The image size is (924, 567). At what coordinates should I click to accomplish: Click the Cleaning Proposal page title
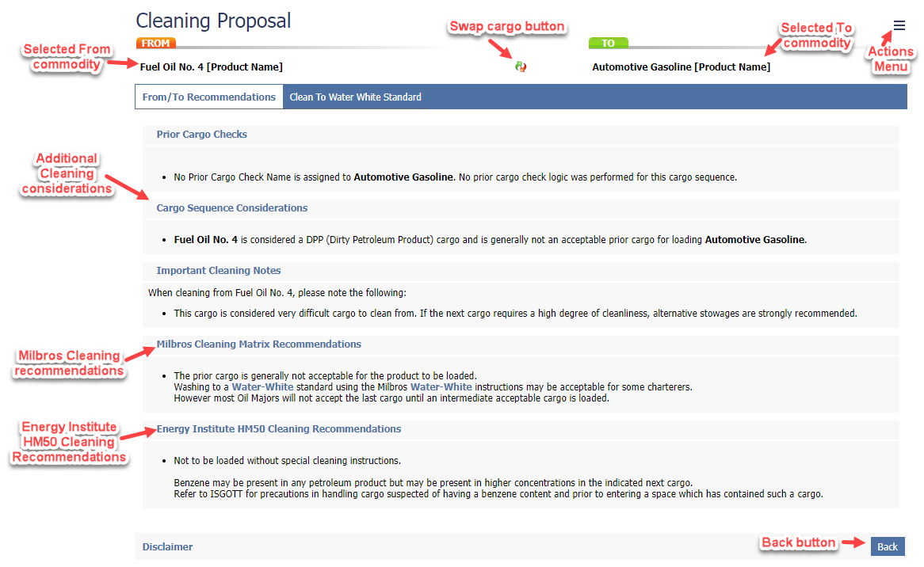point(213,21)
